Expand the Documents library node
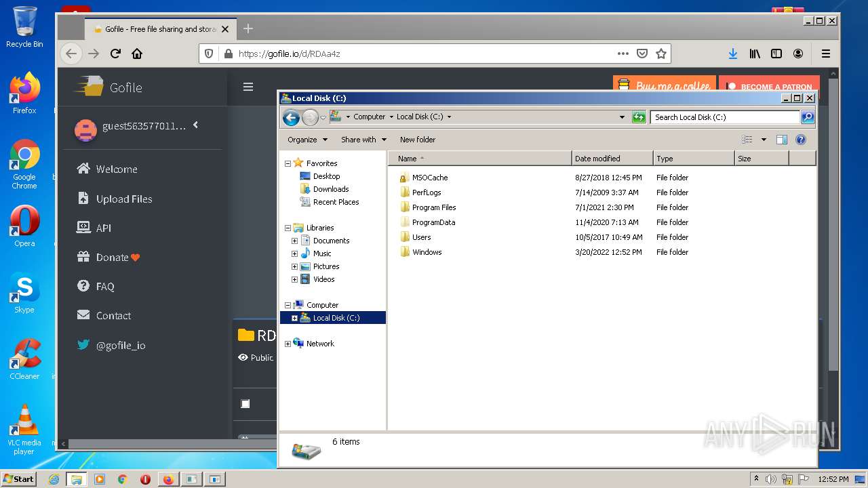868x488 pixels. pyautogui.click(x=294, y=241)
